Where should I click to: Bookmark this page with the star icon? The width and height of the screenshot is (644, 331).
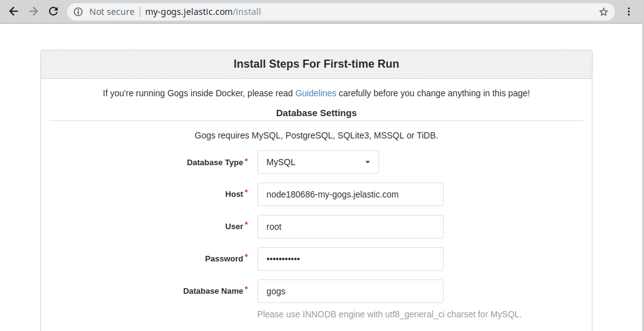pyautogui.click(x=603, y=12)
